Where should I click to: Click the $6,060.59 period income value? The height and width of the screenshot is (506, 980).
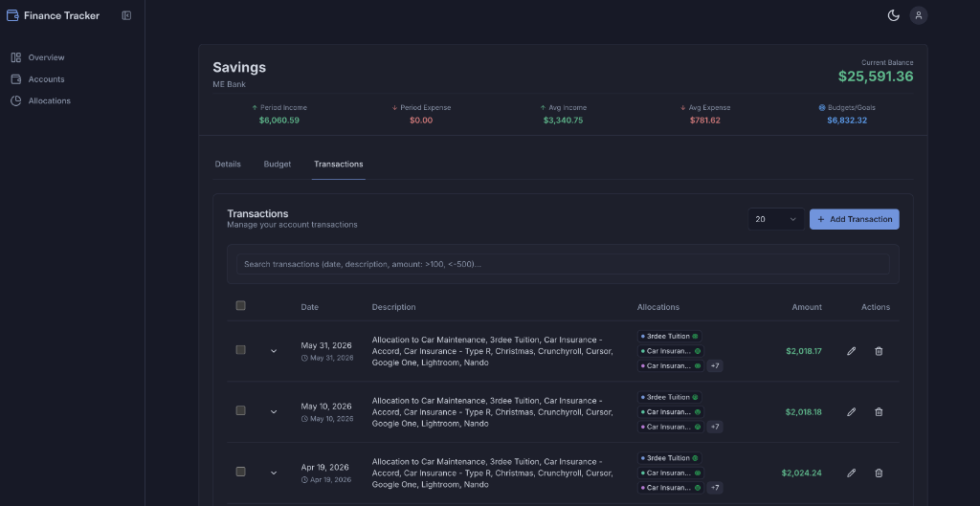point(279,120)
